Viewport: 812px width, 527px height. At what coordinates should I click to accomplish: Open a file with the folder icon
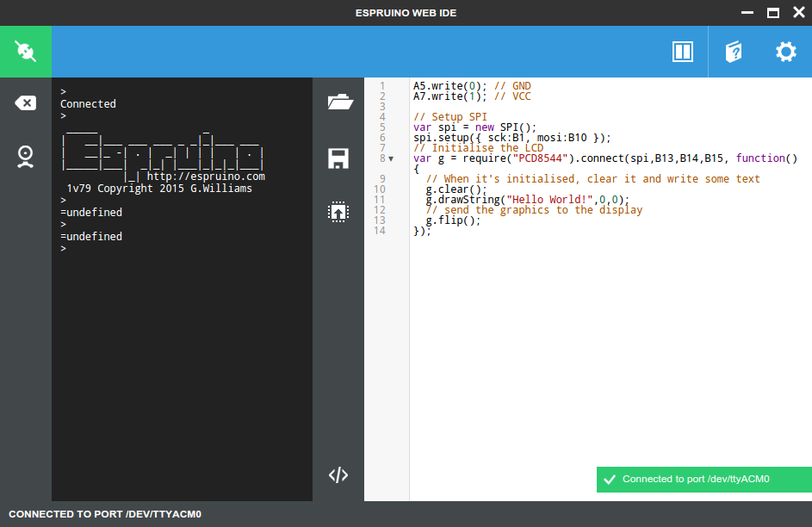[x=340, y=102]
